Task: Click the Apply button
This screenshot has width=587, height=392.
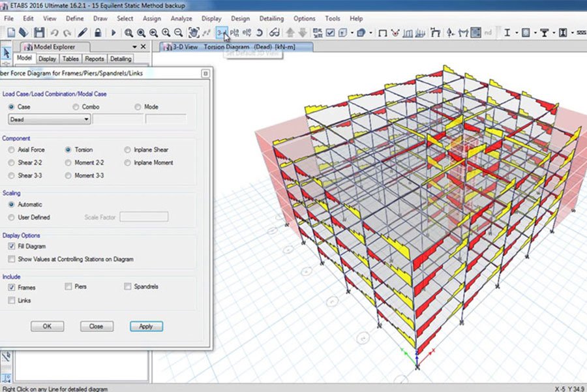Action: click(146, 326)
